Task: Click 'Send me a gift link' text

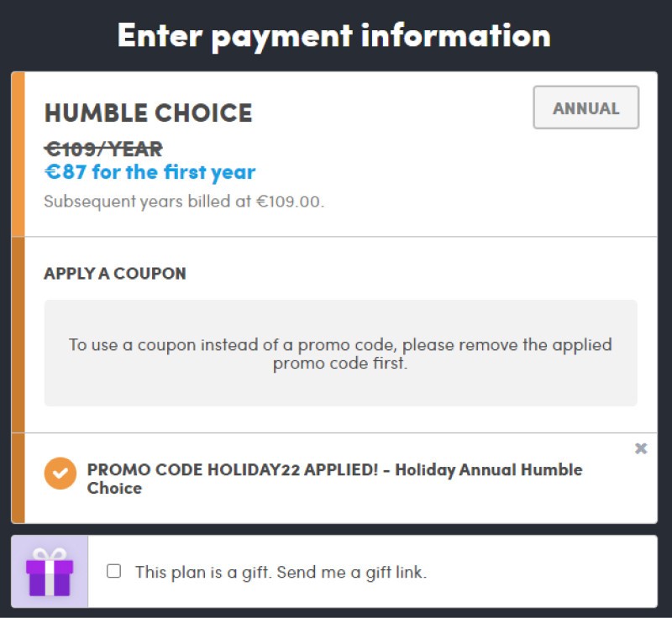Action: click(x=352, y=572)
